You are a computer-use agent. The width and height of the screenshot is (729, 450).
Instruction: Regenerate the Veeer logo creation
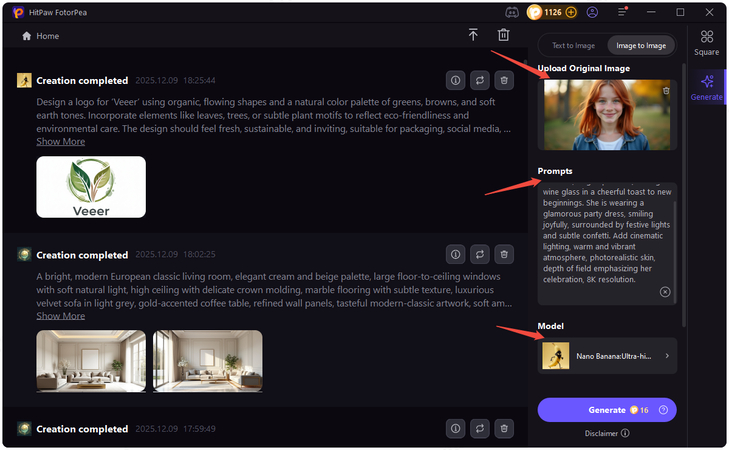tap(480, 80)
